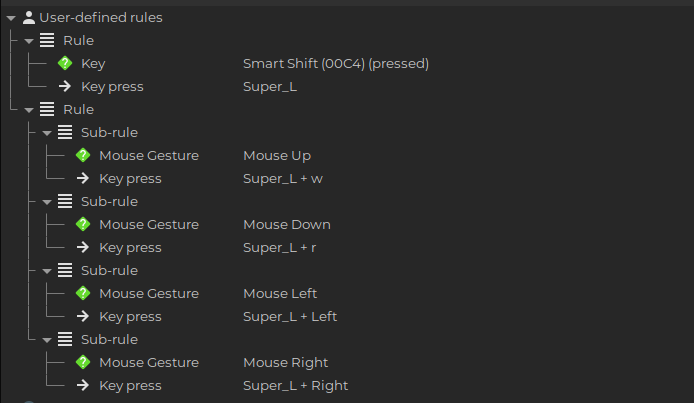This screenshot has height=403, width=694.
Task: Click arrow icon beside Super_L key press
Action: tap(65, 86)
